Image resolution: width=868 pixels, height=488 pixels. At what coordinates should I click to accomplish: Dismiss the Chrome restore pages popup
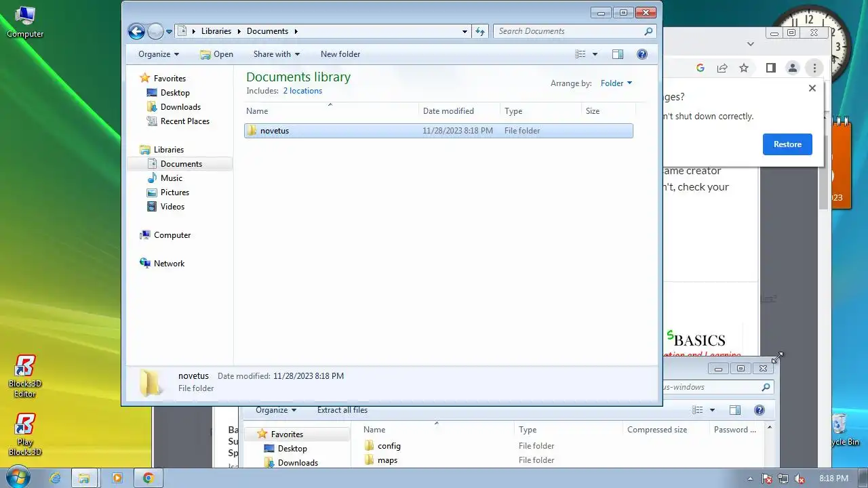coord(812,88)
